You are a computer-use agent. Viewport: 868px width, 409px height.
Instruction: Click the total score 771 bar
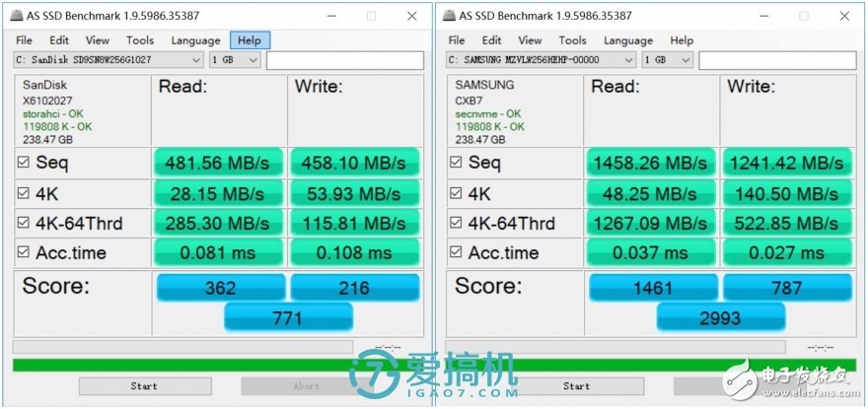tap(288, 317)
